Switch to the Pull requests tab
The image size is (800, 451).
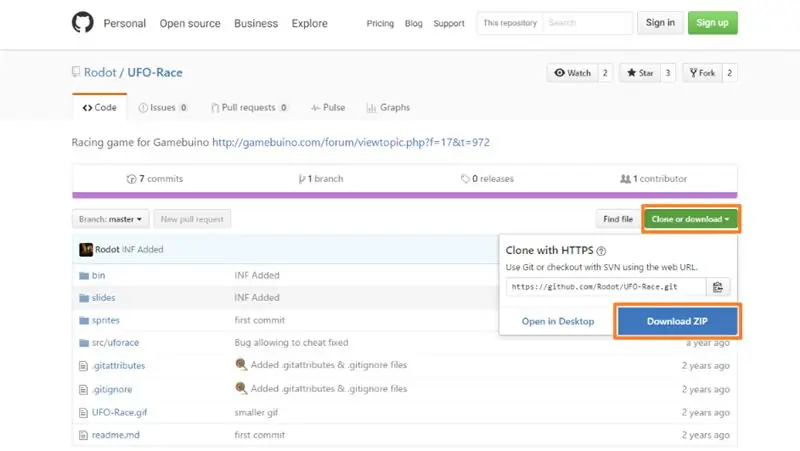coord(249,108)
